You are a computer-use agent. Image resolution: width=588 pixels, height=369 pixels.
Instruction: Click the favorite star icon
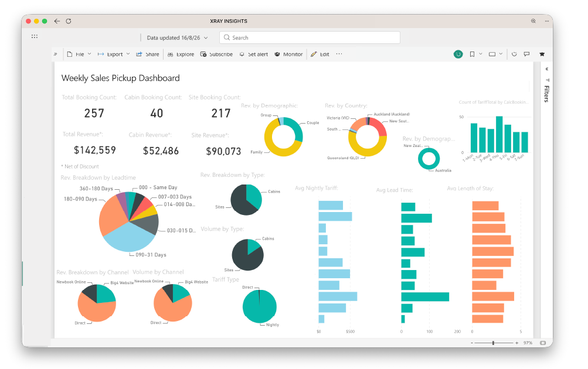(542, 54)
